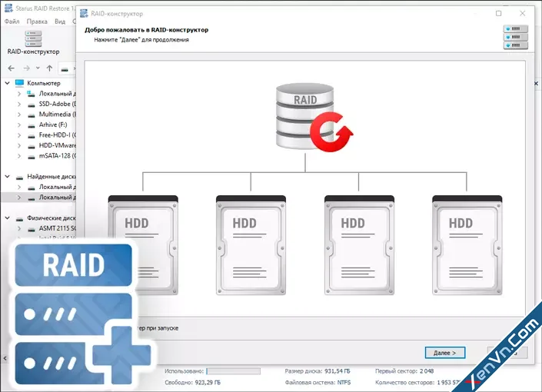
Task: Click the 931,54 ГБ disk size value
Action: pos(338,371)
